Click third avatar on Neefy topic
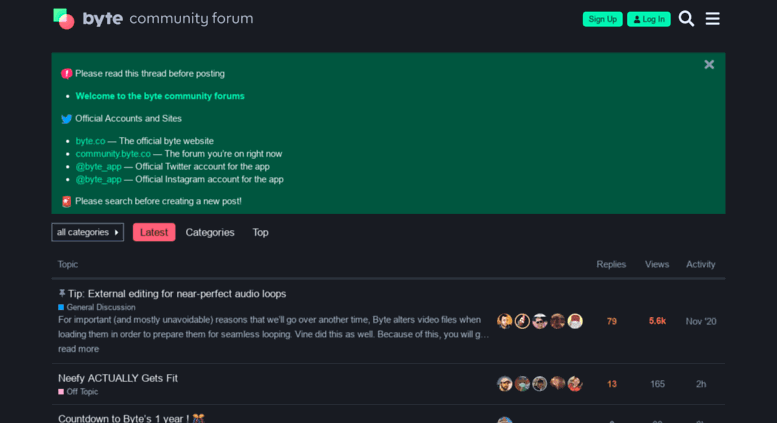Image resolution: width=777 pixels, height=423 pixels. click(x=540, y=384)
